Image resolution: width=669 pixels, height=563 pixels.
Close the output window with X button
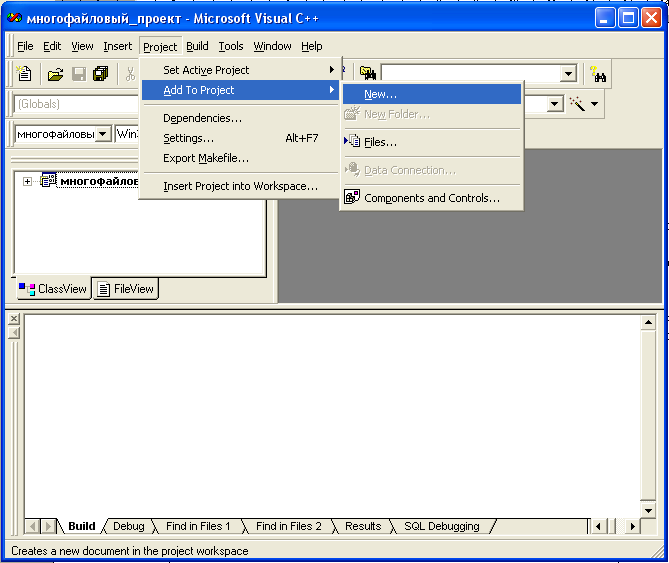point(14,319)
